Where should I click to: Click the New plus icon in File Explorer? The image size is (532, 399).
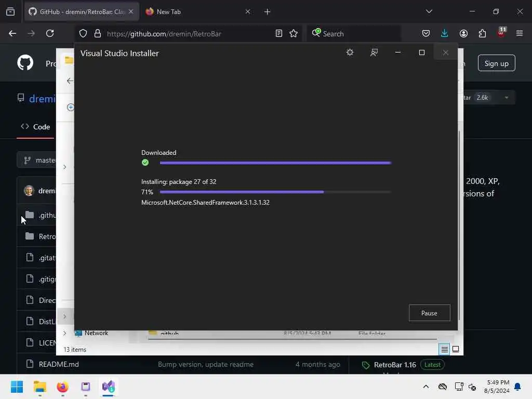coord(70,107)
